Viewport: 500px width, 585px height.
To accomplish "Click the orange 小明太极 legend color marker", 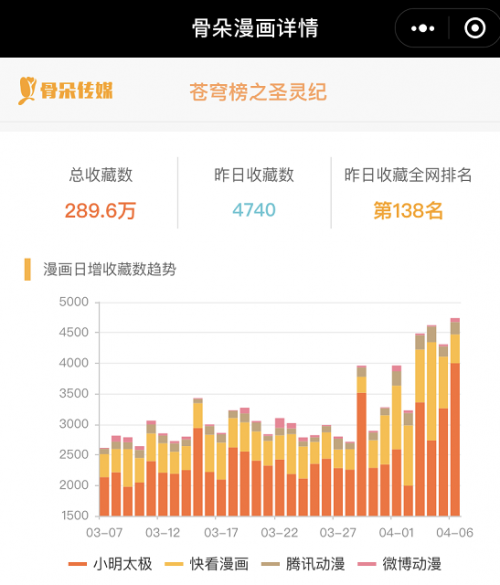I will pyautogui.click(x=77, y=564).
